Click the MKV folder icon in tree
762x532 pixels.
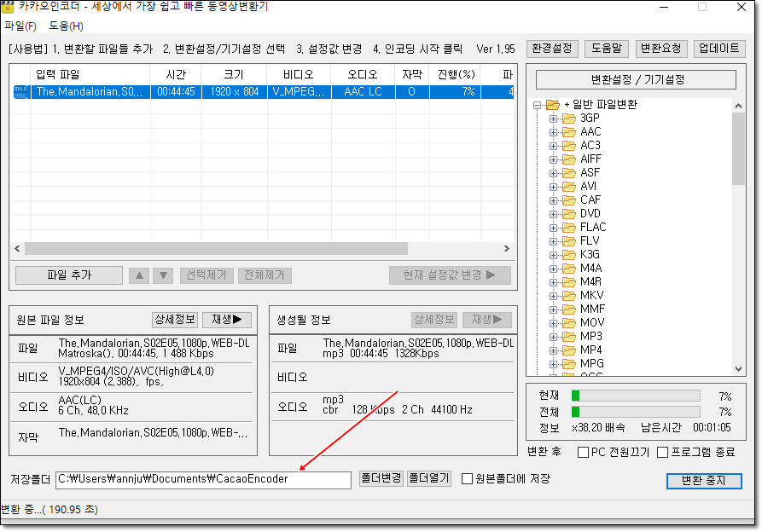pyautogui.click(x=568, y=295)
